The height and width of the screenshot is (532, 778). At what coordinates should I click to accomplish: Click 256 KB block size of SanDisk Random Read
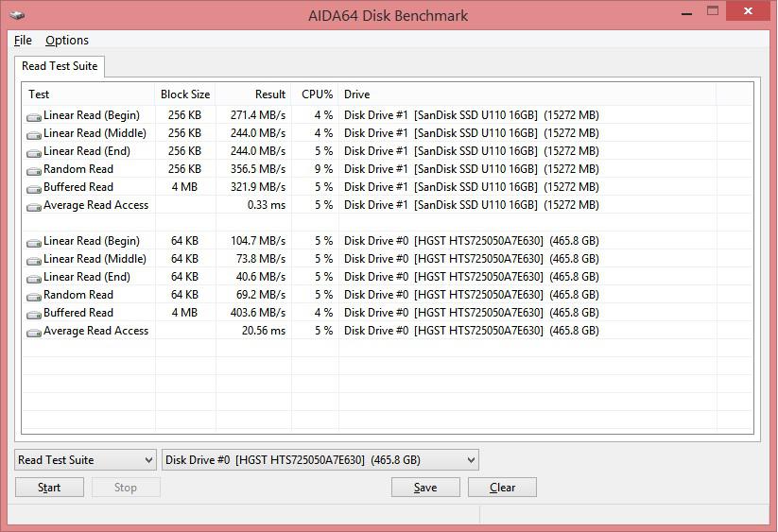(x=184, y=169)
